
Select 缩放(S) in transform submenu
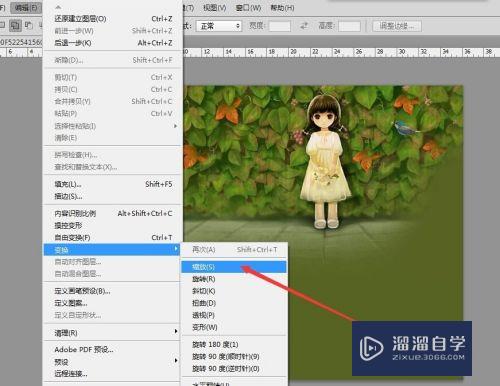(x=234, y=267)
